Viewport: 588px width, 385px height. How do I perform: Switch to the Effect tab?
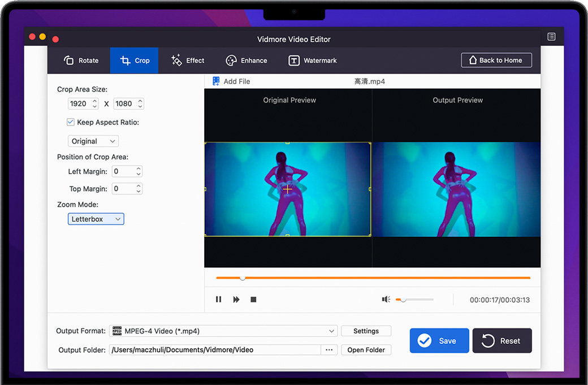point(188,60)
